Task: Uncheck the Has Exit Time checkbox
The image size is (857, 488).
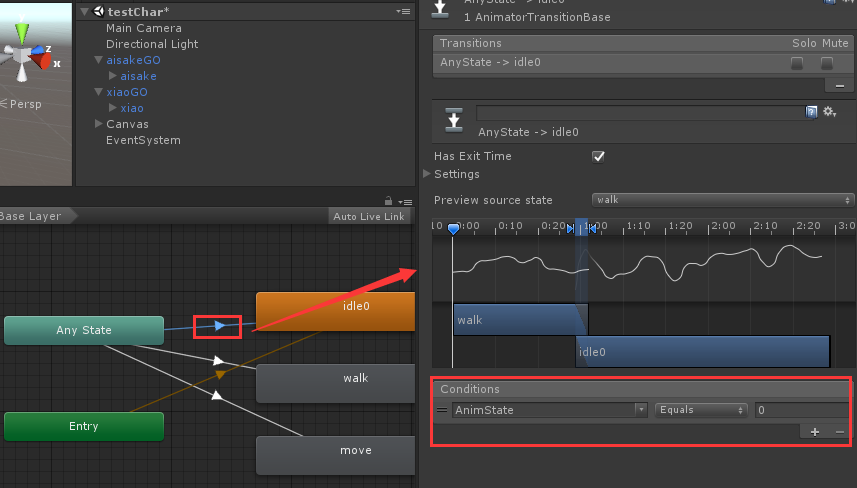Action: click(598, 156)
